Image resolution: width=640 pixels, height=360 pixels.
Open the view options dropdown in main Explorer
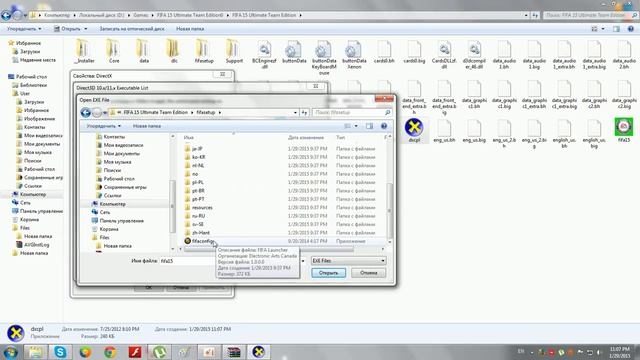click(x=603, y=29)
